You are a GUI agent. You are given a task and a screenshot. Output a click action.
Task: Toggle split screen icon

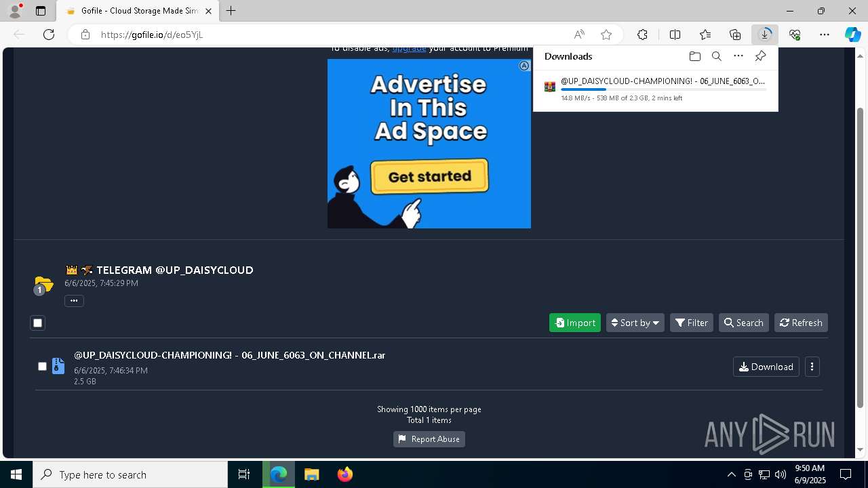675,35
